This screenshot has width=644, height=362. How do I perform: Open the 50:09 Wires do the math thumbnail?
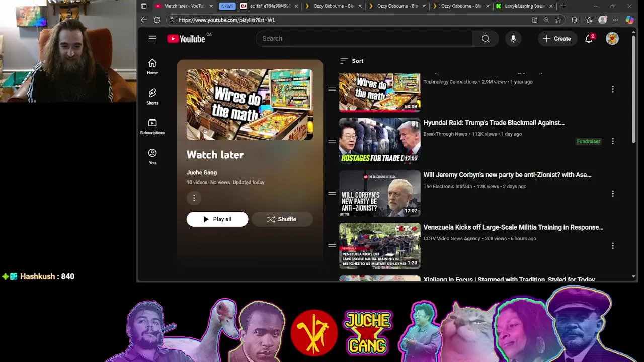point(379,93)
